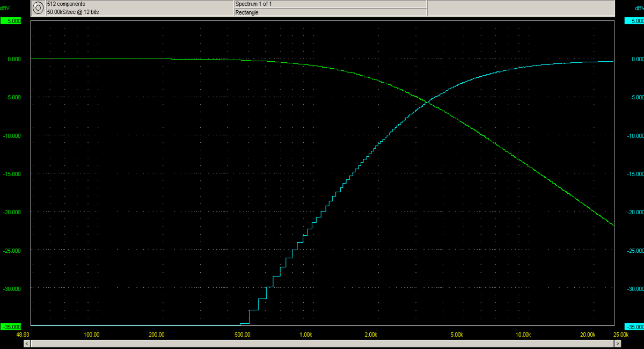Click the yellow 0.000 axis label
This screenshot has height=349, width=644.
[x=14, y=59]
